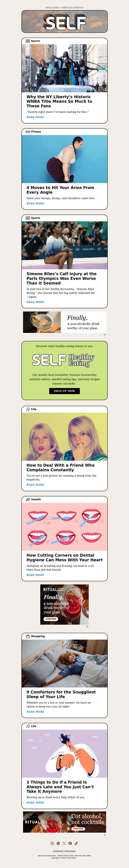Click the Update your preferences link
Viewport: 129px width, 868px height.
click(72, 7)
